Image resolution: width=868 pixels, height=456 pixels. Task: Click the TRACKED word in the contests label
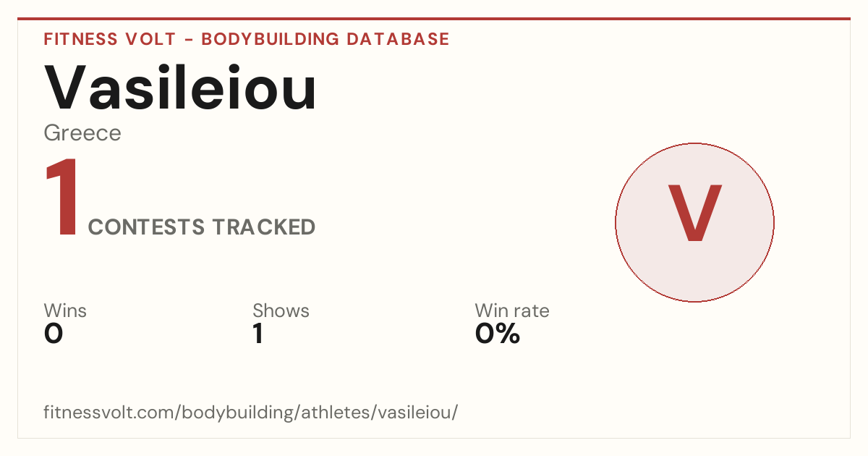pos(264,227)
